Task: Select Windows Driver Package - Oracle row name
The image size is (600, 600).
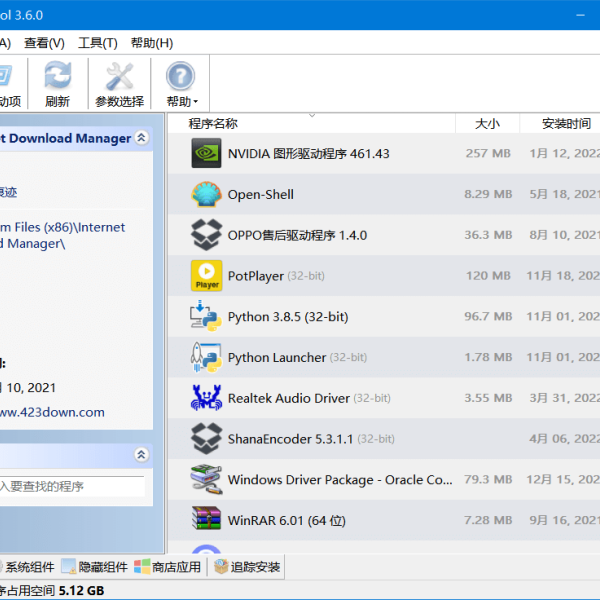Action: coord(340,480)
